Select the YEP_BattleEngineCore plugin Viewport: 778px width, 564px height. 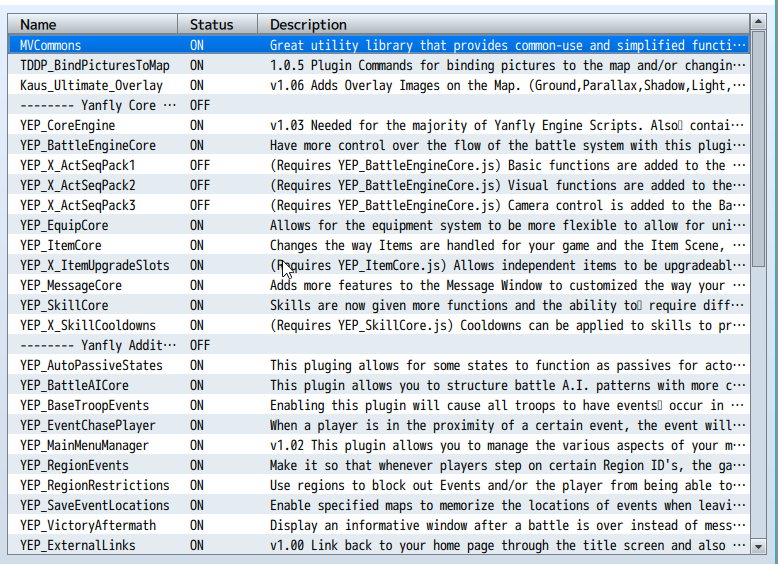(379, 145)
